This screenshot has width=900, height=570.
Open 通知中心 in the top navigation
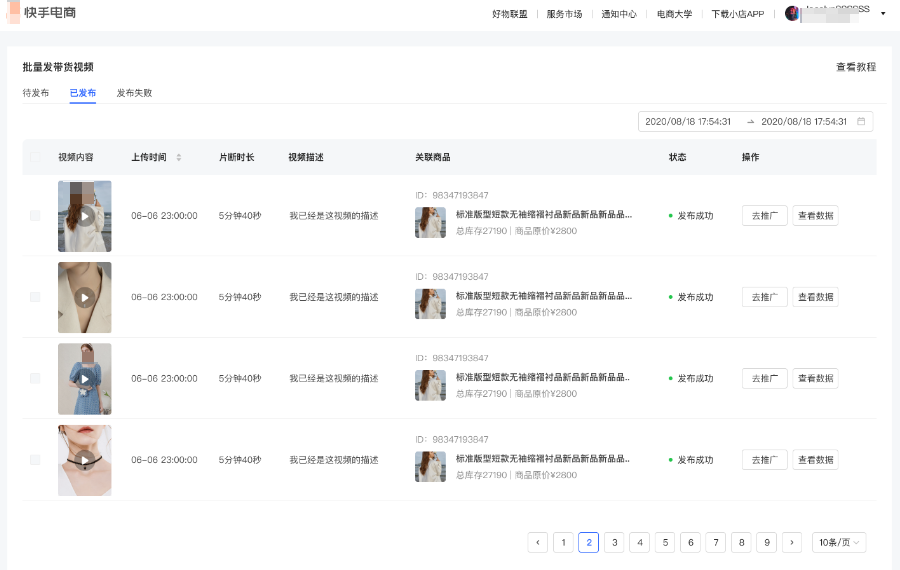pos(619,14)
